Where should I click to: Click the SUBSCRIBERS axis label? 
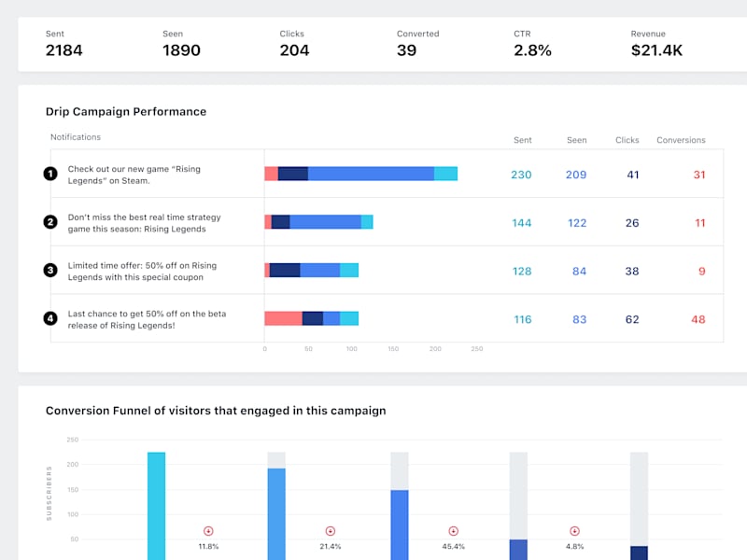click(x=49, y=494)
